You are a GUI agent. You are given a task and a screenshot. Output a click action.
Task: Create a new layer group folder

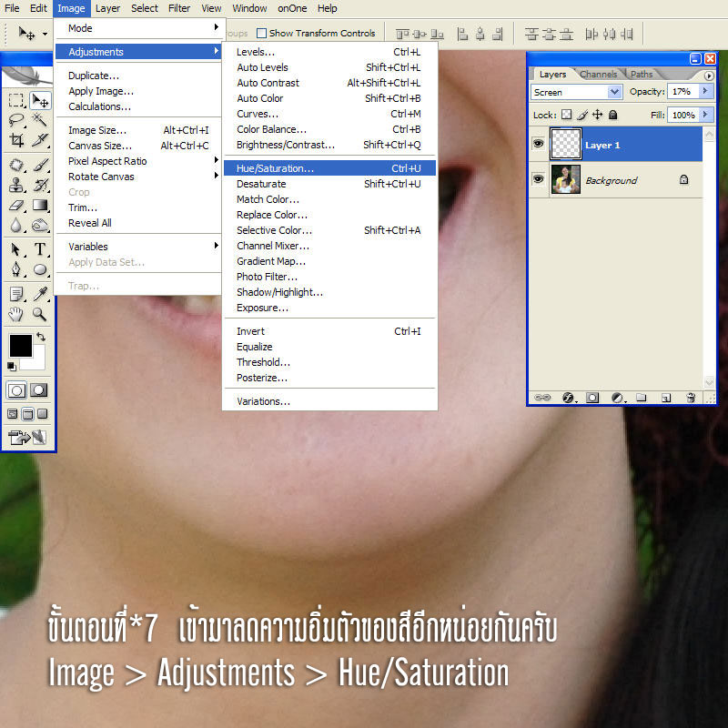(642, 398)
